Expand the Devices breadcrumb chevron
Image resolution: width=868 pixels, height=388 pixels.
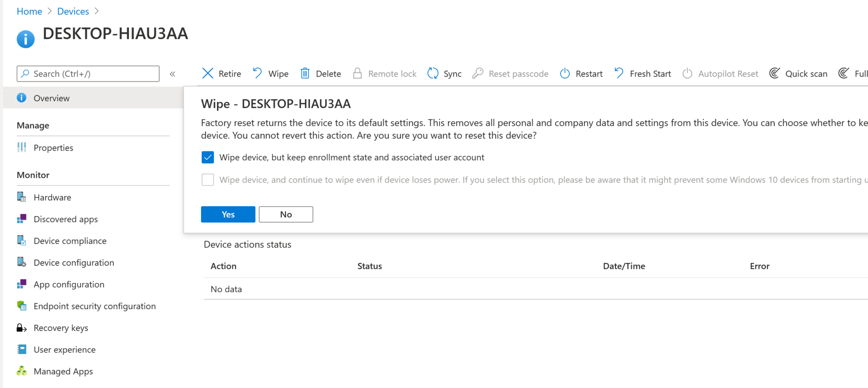pyautogui.click(x=97, y=11)
